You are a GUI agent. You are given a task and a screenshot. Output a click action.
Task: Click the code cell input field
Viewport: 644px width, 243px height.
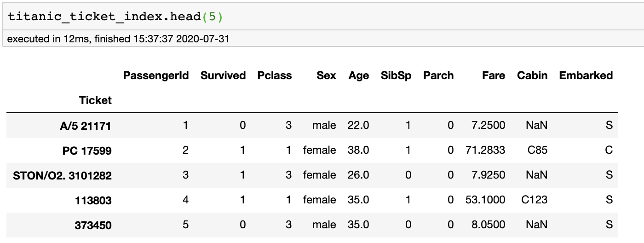click(x=322, y=17)
